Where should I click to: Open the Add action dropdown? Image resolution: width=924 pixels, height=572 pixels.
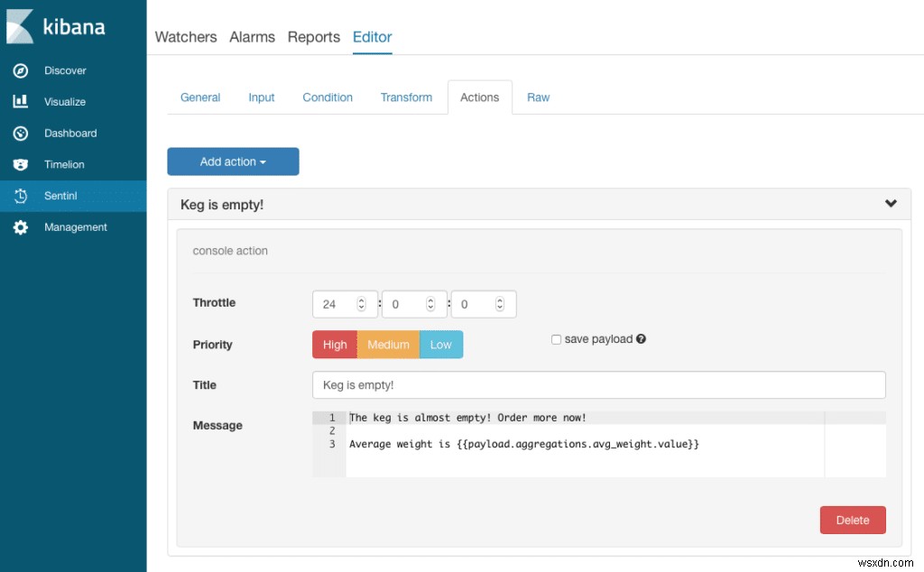coord(233,161)
